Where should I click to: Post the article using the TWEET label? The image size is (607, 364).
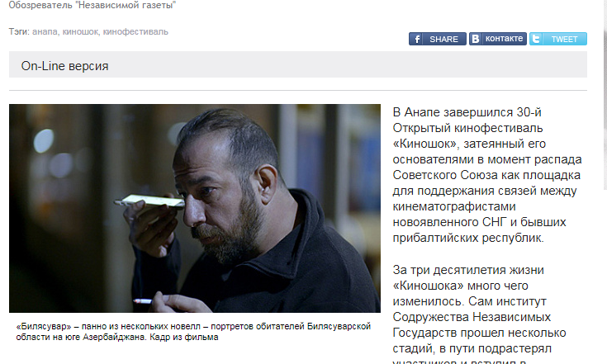pos(564,39)
